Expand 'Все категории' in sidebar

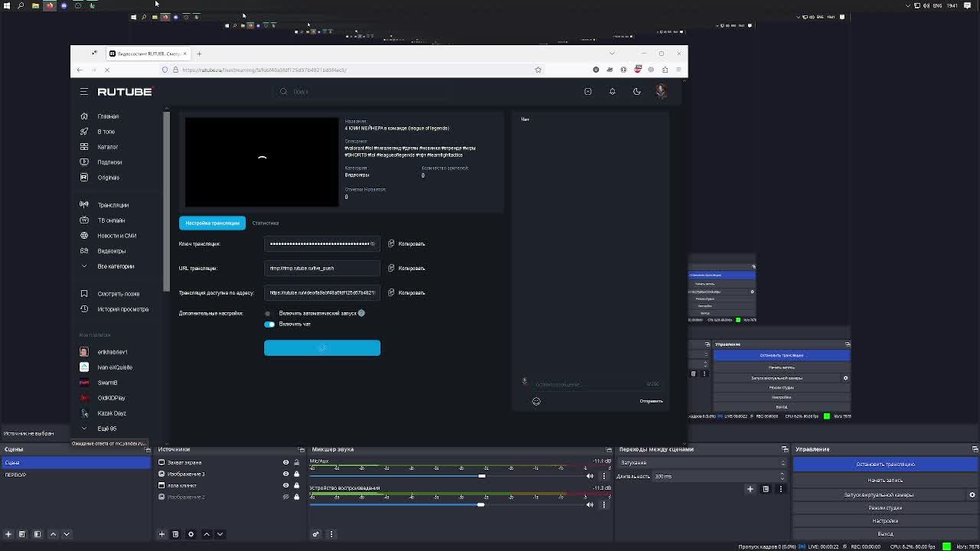pyautogui.click(x=115, y=266)
